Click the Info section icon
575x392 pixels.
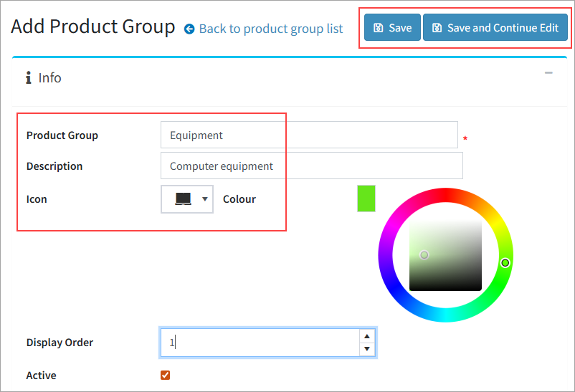[x=29, y=78]
